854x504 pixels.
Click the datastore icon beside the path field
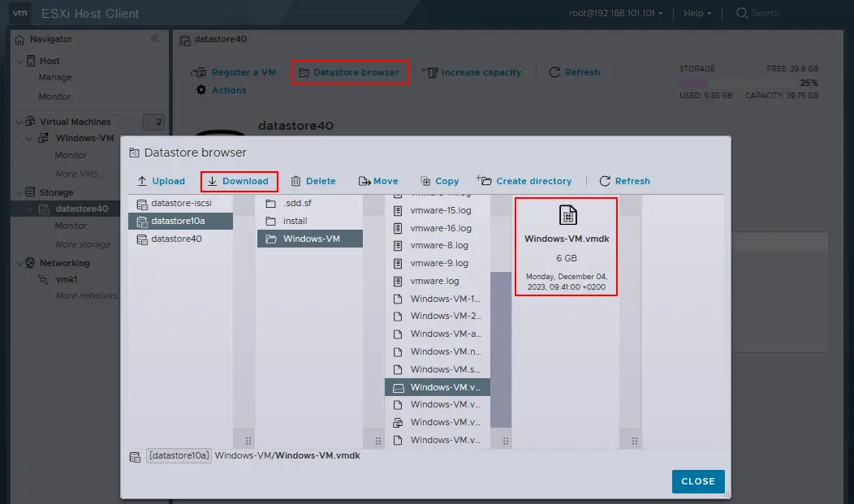(x=135, y=457)
